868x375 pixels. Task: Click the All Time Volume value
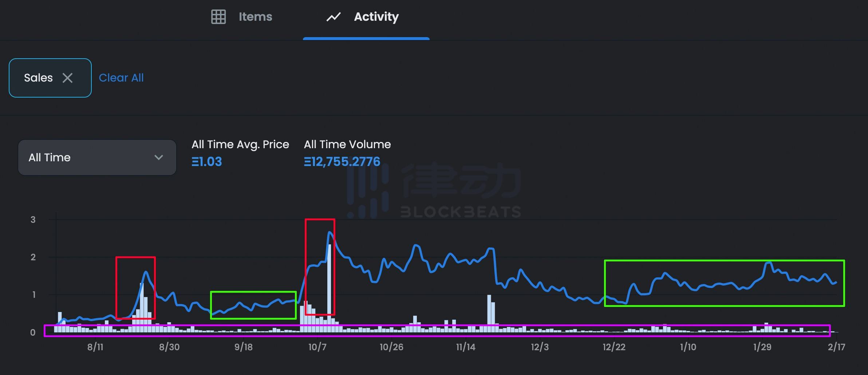point(342,162)
